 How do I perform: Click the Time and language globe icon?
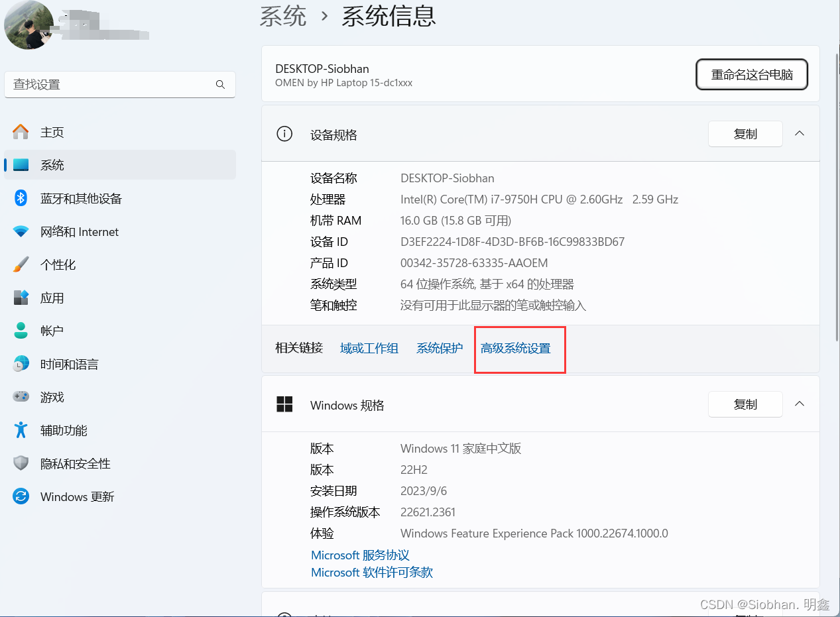click(x=21, y=364)
